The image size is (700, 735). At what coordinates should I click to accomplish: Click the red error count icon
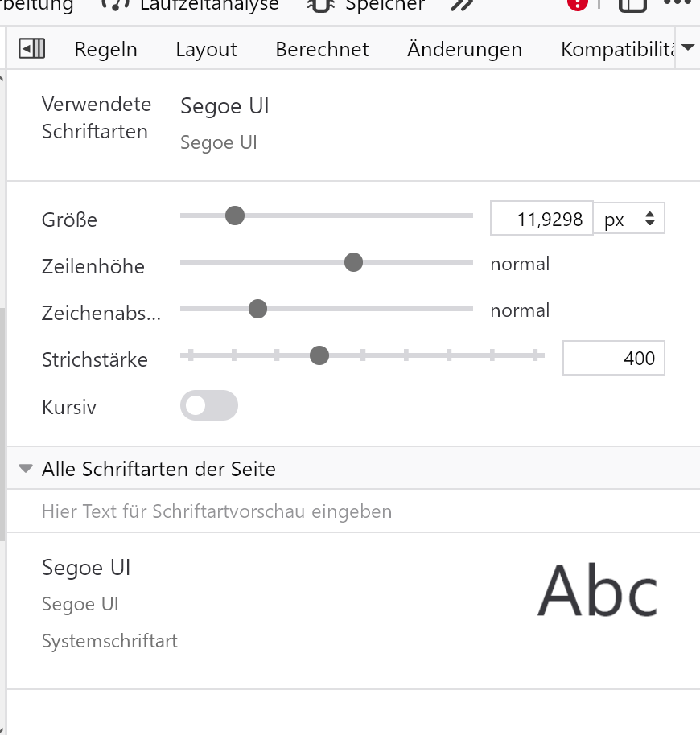pos(577,4)
